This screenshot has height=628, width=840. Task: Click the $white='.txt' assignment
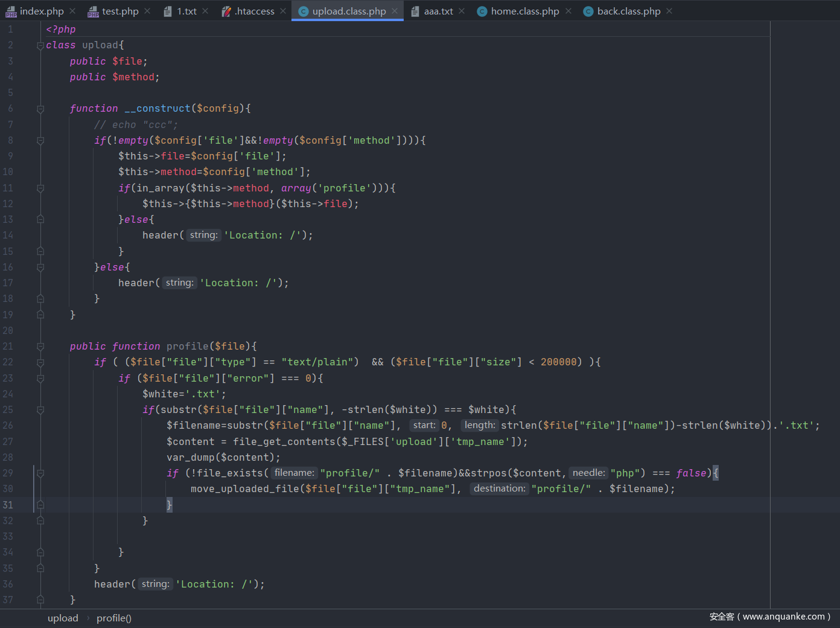click(184, 394)
